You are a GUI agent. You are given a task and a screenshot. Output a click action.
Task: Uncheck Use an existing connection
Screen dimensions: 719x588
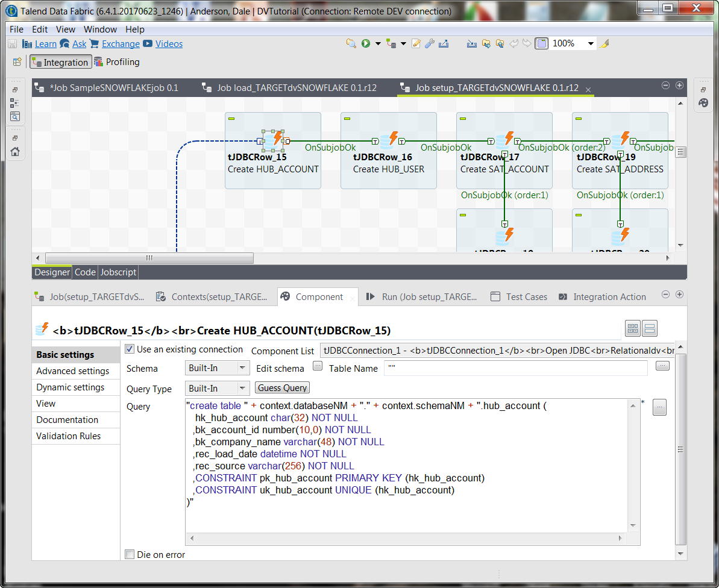[130, 349]
